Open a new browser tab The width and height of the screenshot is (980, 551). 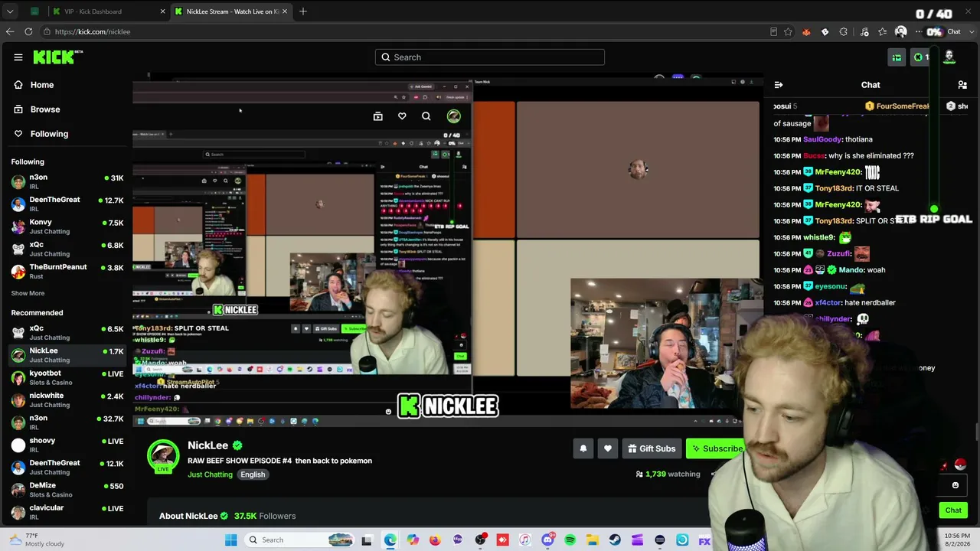point(303,11)
